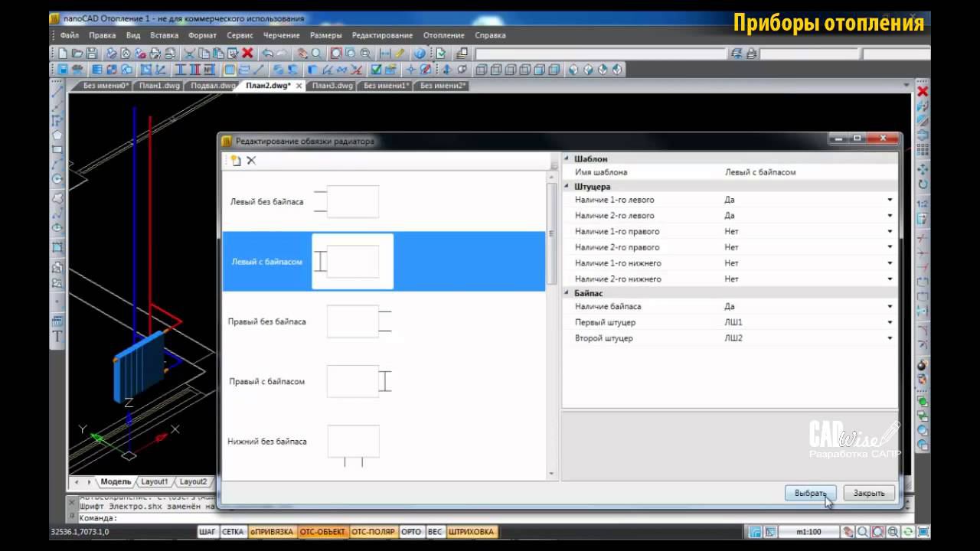Viewport: 980px width, 551px height.
Task: Open the Отопление menu
Action: pyautogui.click(x=443, y=35)
